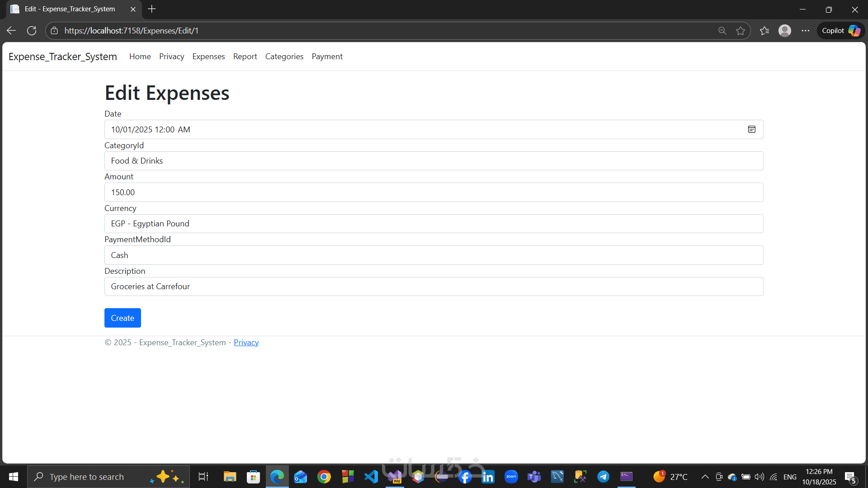Viewport: 868px width, 488px height.
Task: Click the browser refresh icon
Action: [x=32, y=31]
